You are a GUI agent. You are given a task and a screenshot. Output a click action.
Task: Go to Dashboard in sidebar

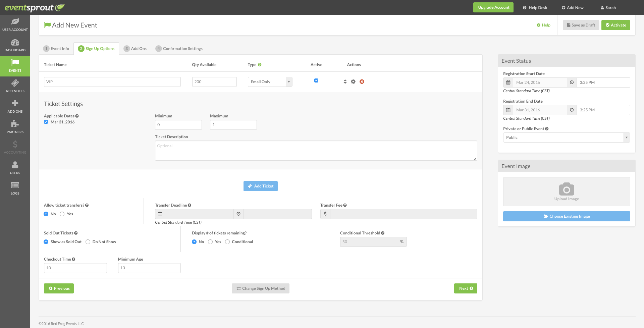pos(15,46)
